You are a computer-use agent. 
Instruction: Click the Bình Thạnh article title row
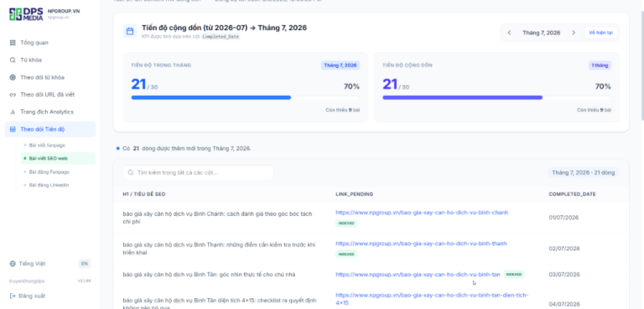point(219,249)
